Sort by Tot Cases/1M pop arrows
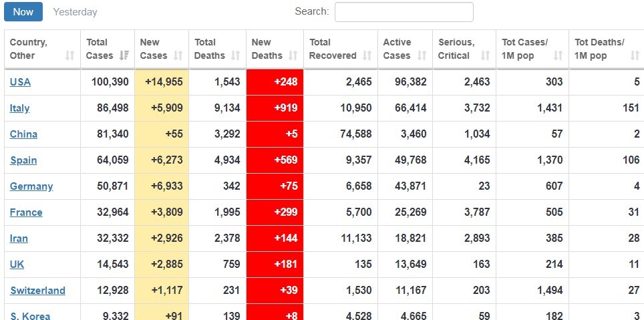This screenshot has width=644, height=320. (x=558, y=55)
